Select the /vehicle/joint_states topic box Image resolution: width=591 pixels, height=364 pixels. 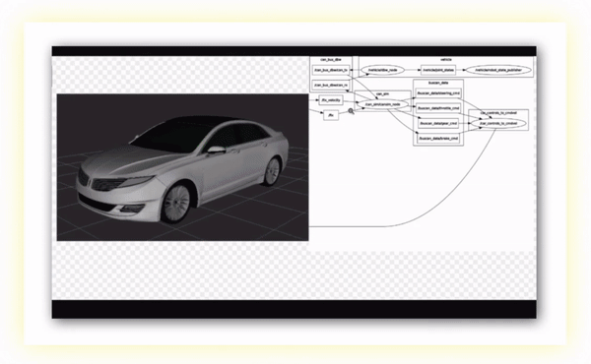[x=438, y=70]
